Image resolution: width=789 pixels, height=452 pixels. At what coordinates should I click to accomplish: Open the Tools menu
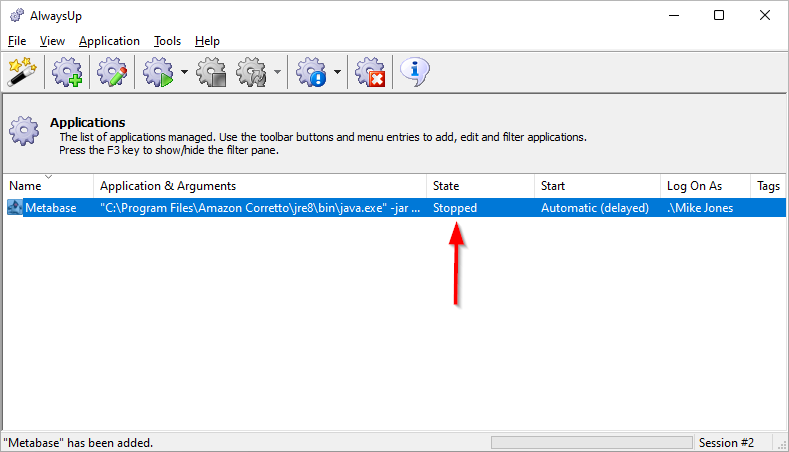tap(167, 41)
